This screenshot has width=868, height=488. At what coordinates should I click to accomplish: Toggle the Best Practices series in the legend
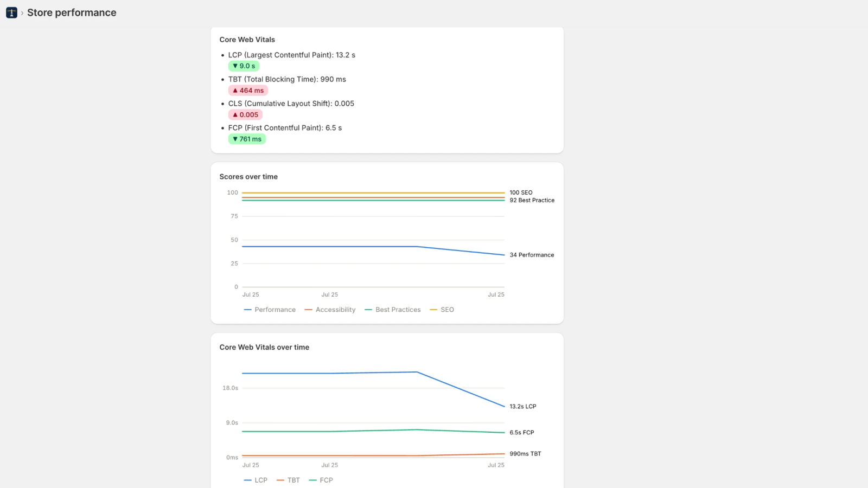click(x=393, y=310)
